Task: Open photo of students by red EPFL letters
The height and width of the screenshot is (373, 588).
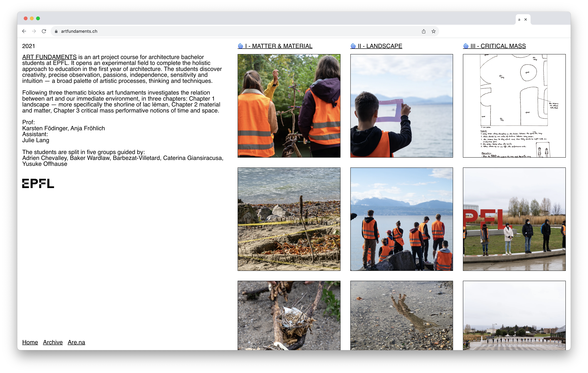Action: click(x=514, y=219)
